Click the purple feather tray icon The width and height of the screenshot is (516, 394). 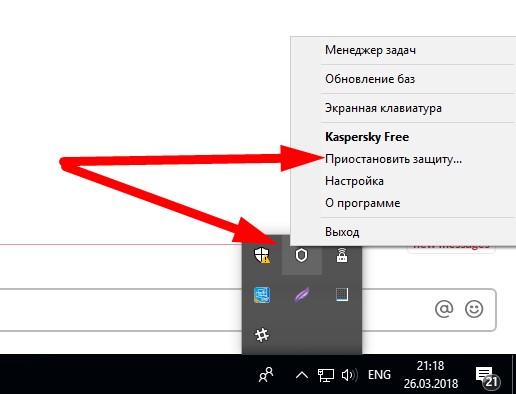tap(302, 295)
